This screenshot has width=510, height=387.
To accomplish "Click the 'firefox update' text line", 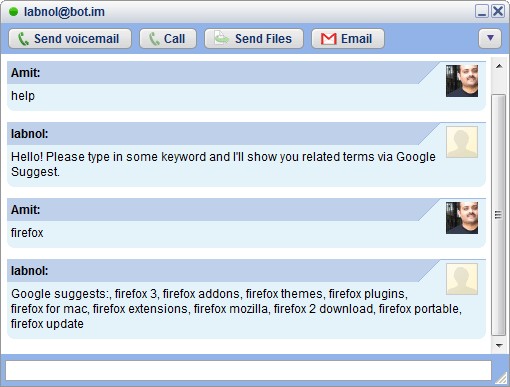I will pos(47,324).
